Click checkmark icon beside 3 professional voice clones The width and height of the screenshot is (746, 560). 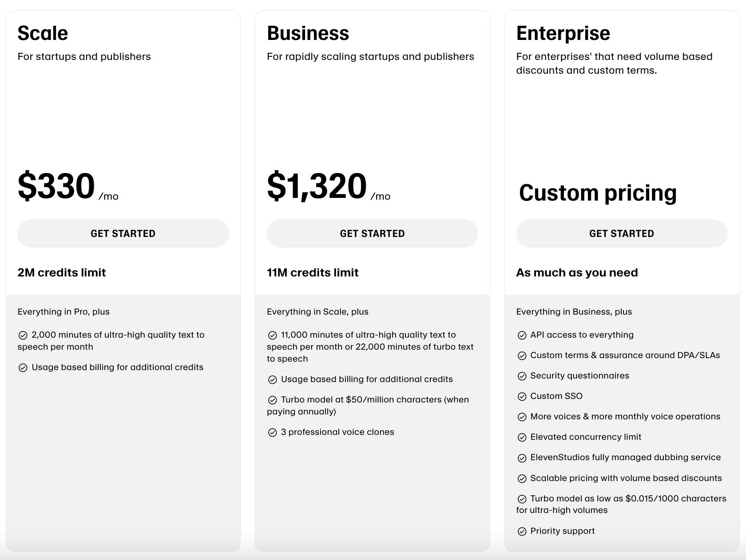coord(273,433)
